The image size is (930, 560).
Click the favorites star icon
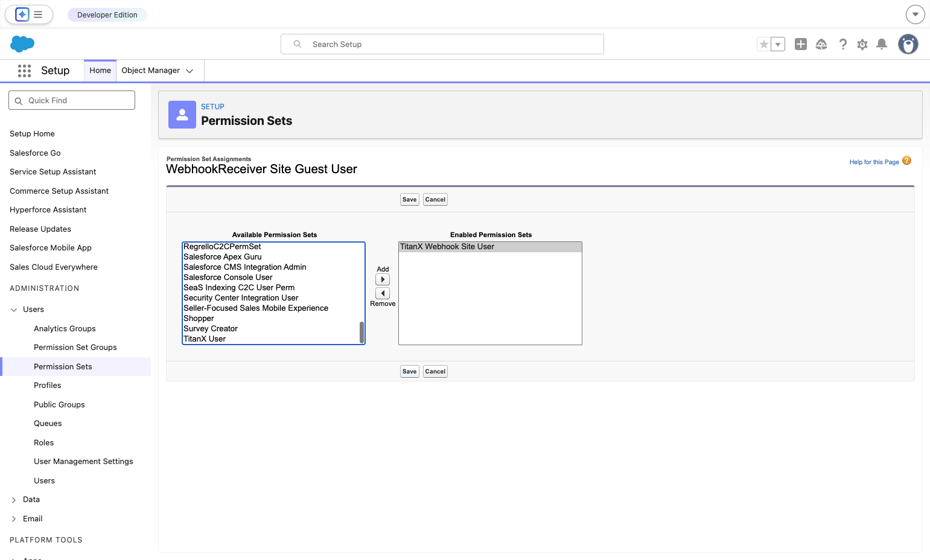click(764, 44)
